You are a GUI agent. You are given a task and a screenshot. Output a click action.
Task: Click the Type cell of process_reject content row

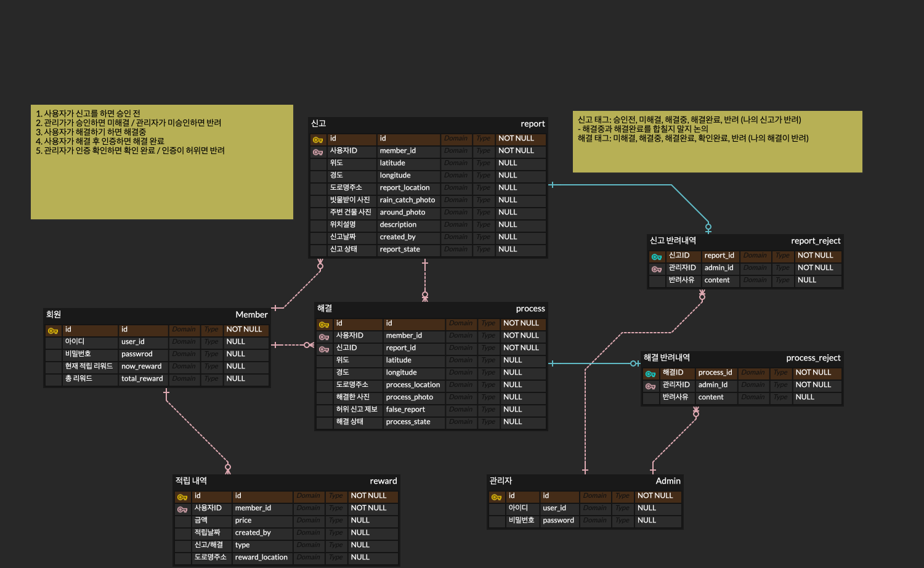(x=780, y=397)
